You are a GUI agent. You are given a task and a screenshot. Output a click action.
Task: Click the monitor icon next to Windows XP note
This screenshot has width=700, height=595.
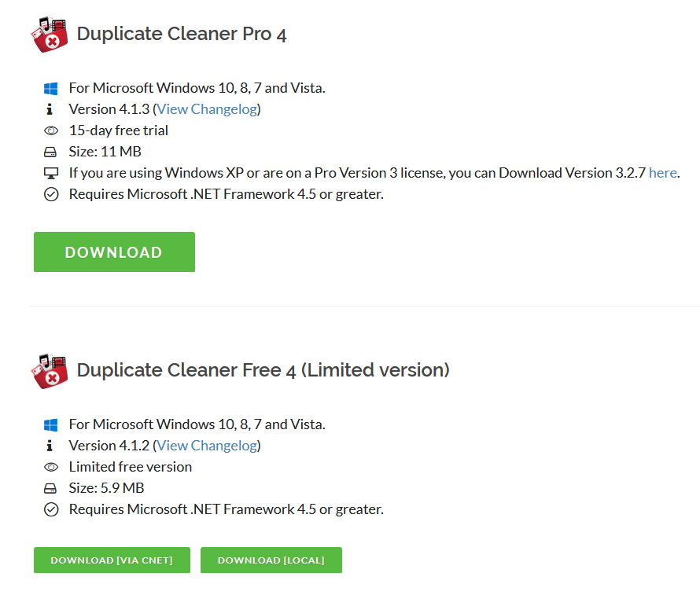coord(51,173)
